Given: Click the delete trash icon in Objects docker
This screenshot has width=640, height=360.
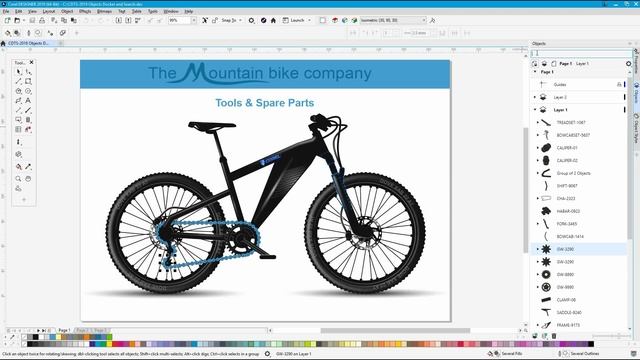Looking at the screenshot, I should [x=554, y=336].
